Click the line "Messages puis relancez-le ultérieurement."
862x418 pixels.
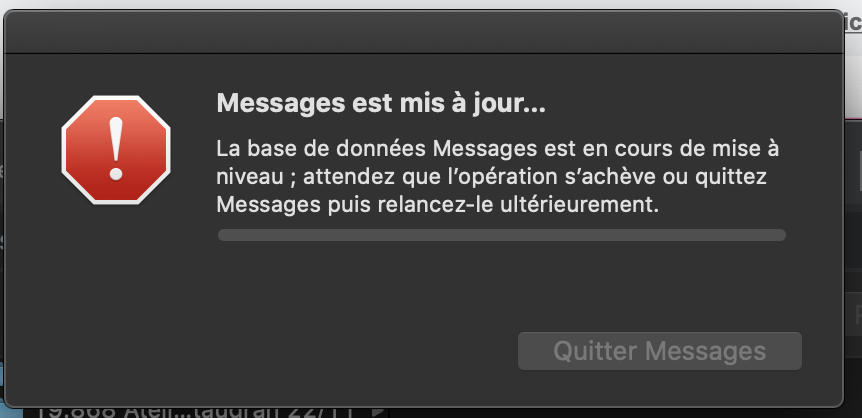tap(438, 205)
